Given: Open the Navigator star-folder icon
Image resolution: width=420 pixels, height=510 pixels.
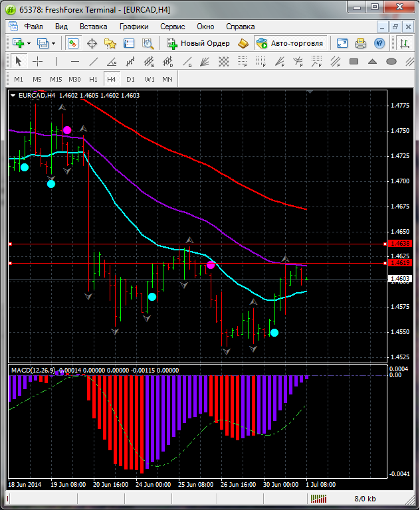Looking at the screenshot, I should click(x=110, y=43).
